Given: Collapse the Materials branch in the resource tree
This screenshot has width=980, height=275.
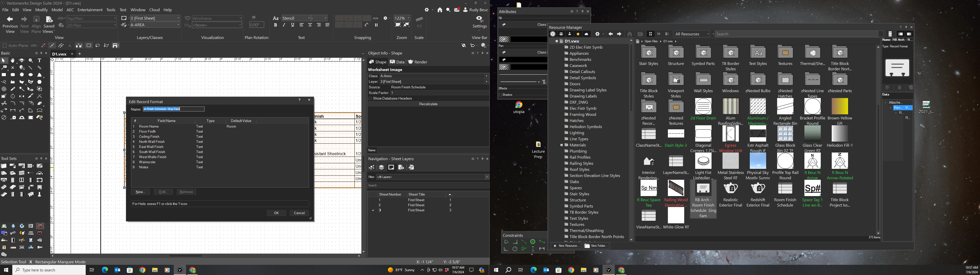Looking at the screenshot, I should point(562,145).
